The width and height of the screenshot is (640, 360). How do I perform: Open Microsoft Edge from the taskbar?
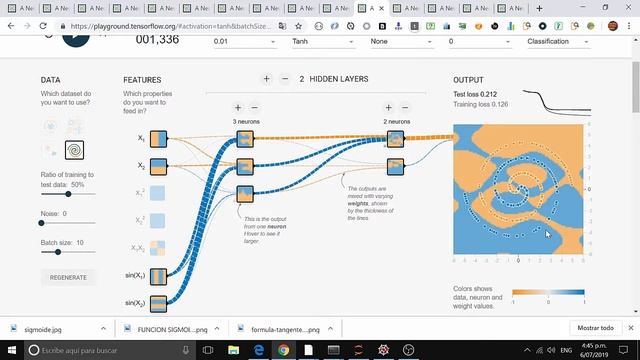[x=259, y=350]
